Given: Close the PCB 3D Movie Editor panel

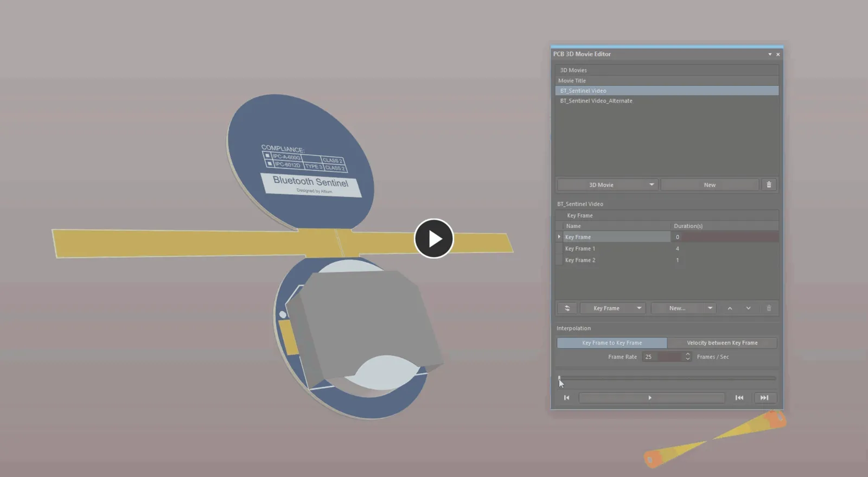Looking at the screenshot, I should pyautogui.click(x=778, y=54).
